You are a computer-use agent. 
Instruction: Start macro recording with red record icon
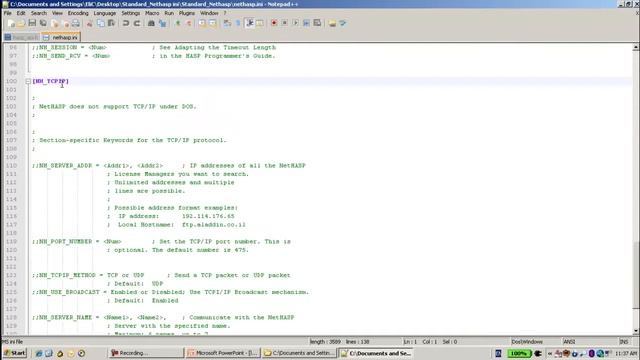pos(274,23)
